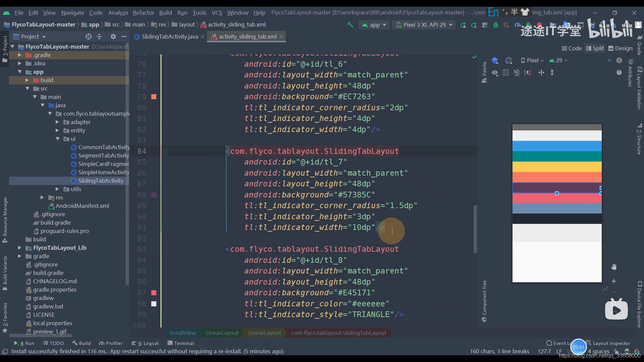This screenshot has height=362, width=644.
Task: Switch editor to Split view
Action: tap(595, 48)
